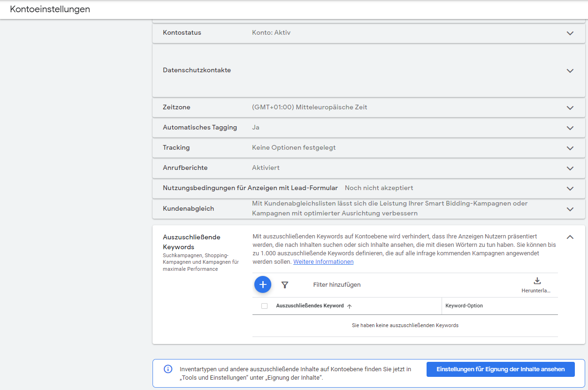This screenshot has width=588, height=390.
Task: Expand the Tracking section
Action: click(570, 148)
